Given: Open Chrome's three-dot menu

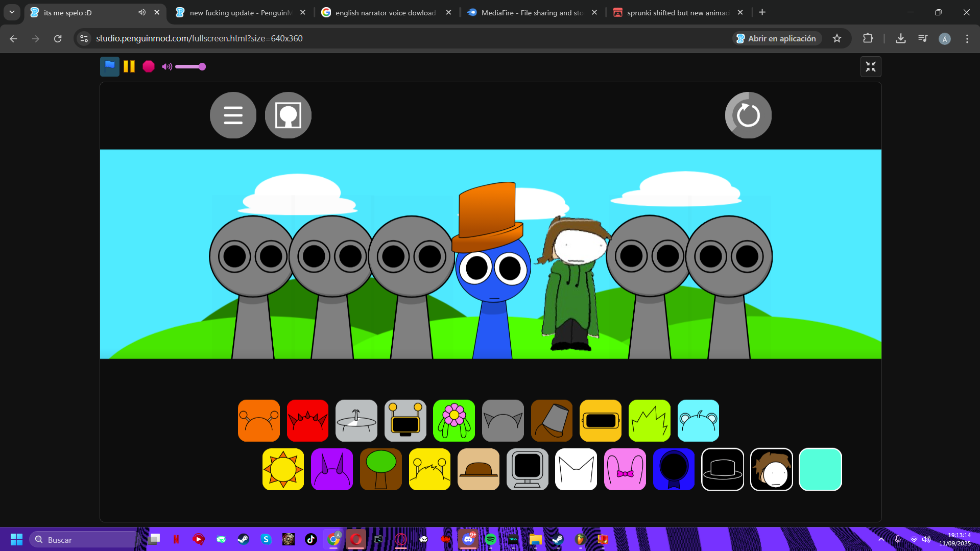Looking at the screenshot, I should [967, 38].
